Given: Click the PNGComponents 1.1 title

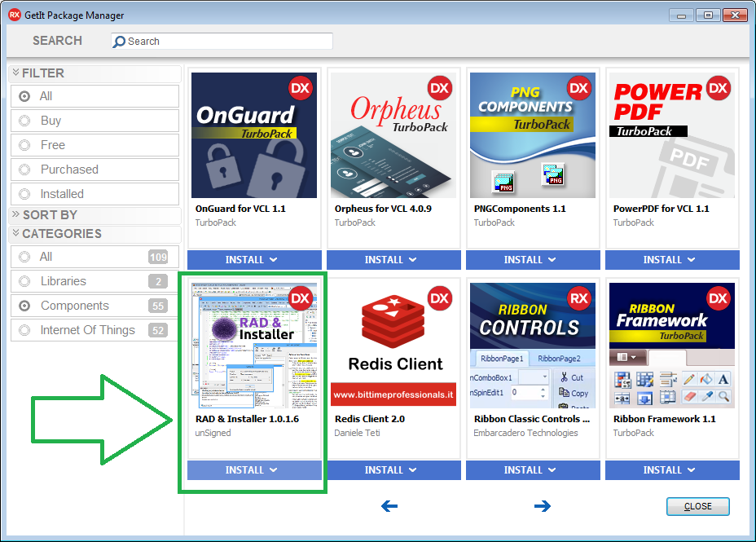Looking at the screenshot, I should coord(520,209).
